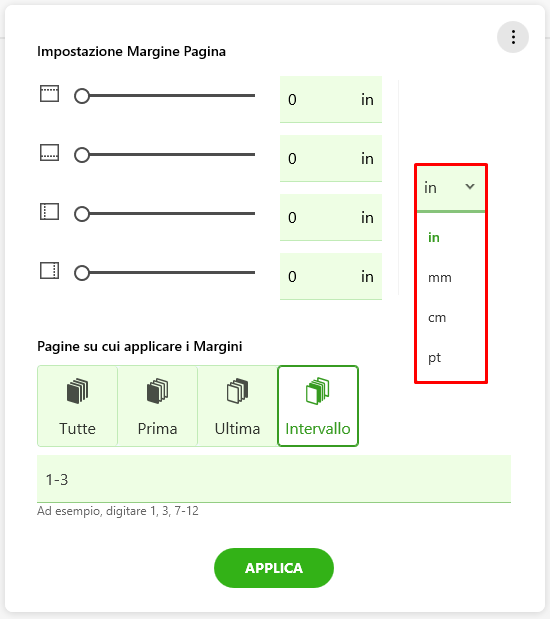Select Tutte pages option
This screenshot has height=619, width=550.
point(77,406)
